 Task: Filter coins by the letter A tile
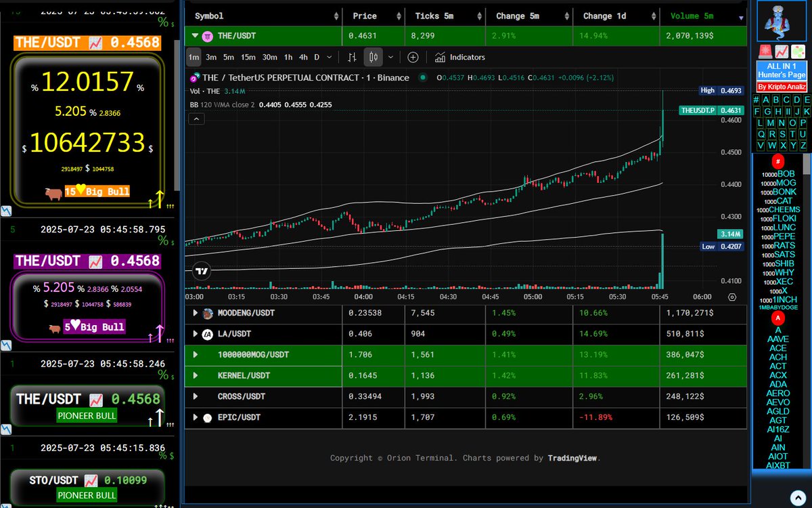(x=766, y=100)
